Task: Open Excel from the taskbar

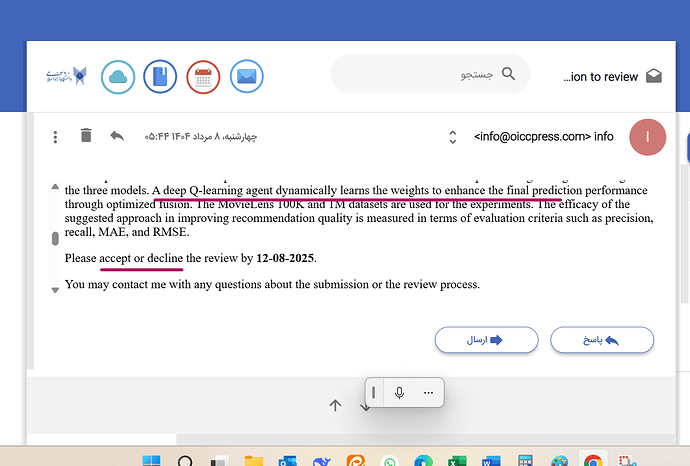Action: click(457, 461)
